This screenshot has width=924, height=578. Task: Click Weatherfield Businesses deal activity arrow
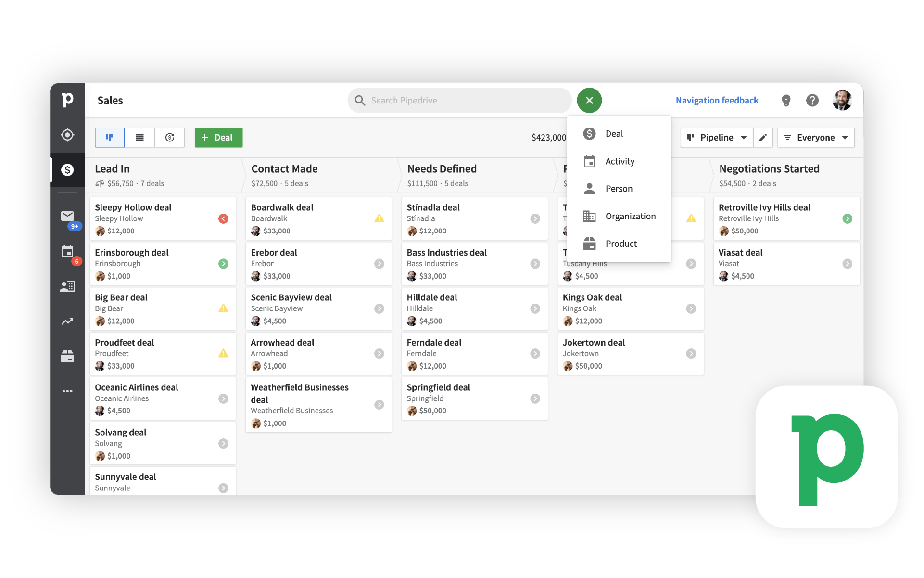(379, 405)
